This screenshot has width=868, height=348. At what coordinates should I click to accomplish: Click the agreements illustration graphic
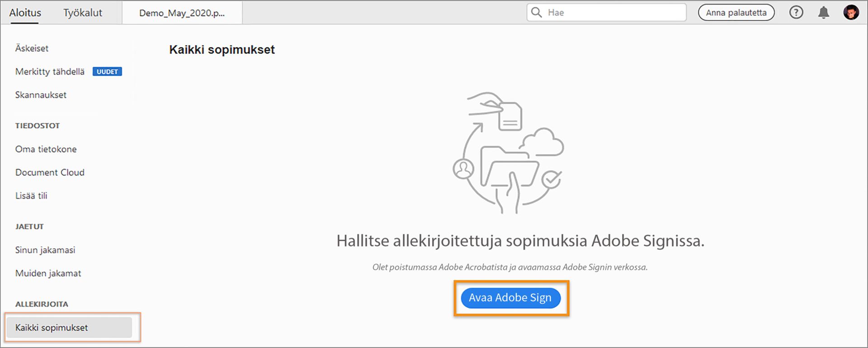[x=509, y=153]
